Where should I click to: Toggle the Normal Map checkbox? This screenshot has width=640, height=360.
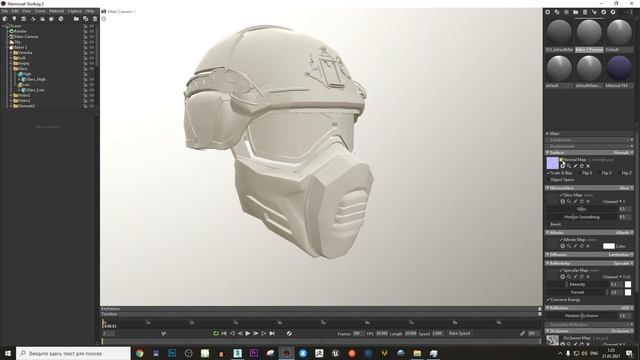click(x=561, y=160)
